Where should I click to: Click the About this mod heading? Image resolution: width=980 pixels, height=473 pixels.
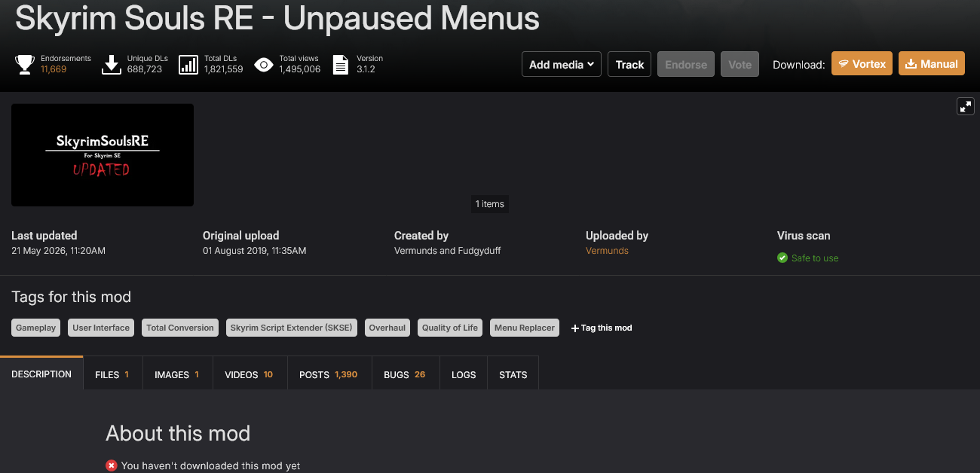click(178, 433)
